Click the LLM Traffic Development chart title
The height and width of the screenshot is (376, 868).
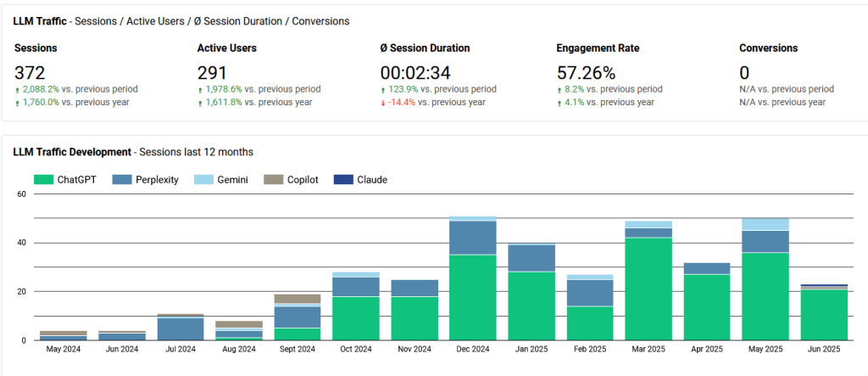click(x=72, y=152)
